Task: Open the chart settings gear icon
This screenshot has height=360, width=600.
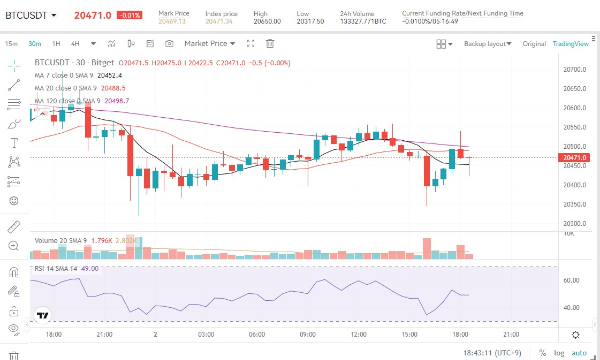Action: pyautogui.click(x=576, y=335)
